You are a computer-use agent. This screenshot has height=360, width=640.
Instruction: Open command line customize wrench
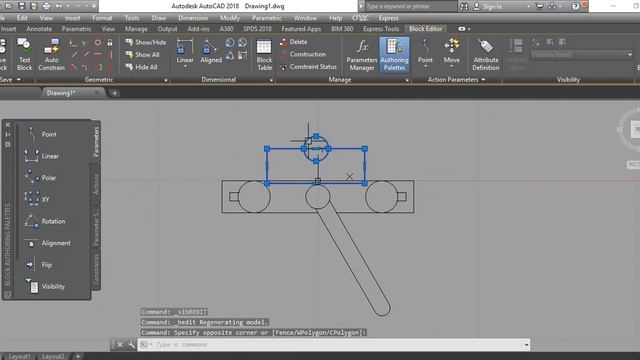point(131,344)
